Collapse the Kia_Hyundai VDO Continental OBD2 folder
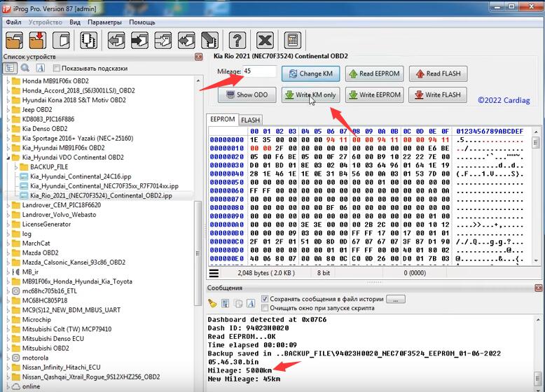545x392 pixels. (8, 157)
